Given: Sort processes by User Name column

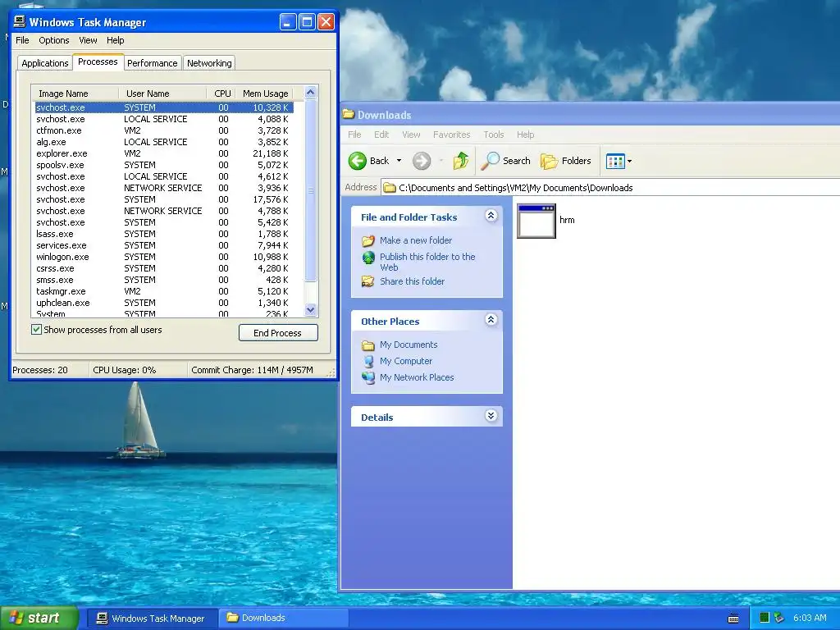Looking at the screenshot, I should click(162, 94).
